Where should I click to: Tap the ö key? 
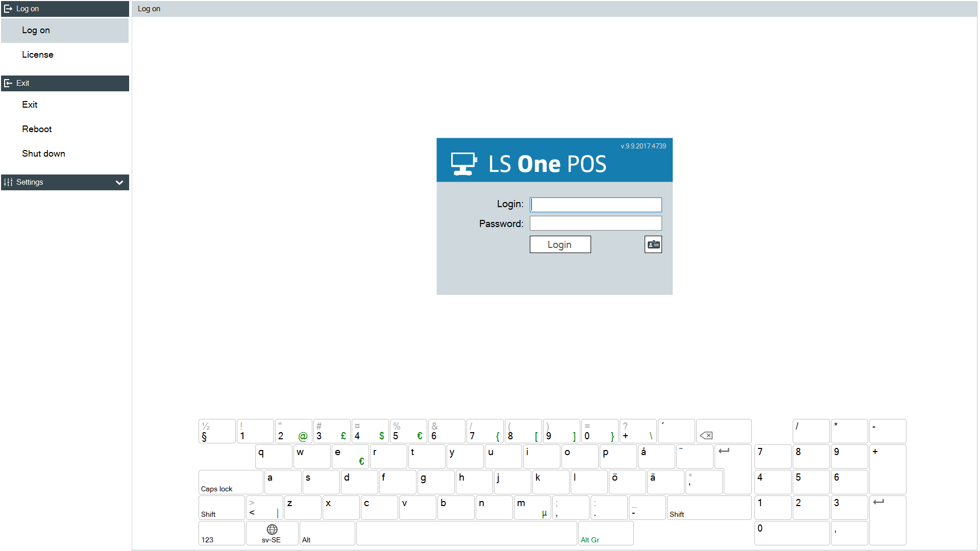627,482
